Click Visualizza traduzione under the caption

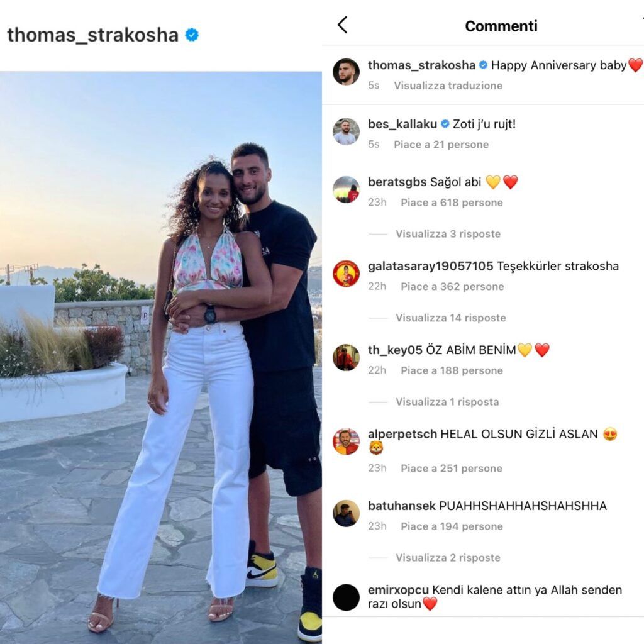pyautogui.click(x=448, y=86)
